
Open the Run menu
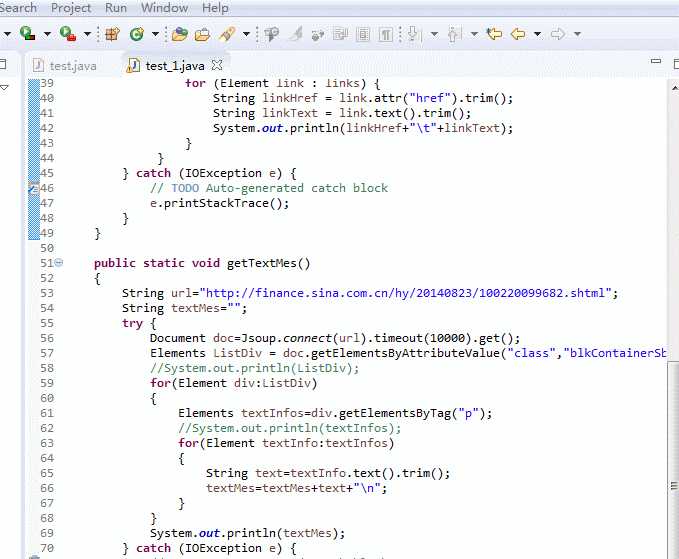point(116,8)
